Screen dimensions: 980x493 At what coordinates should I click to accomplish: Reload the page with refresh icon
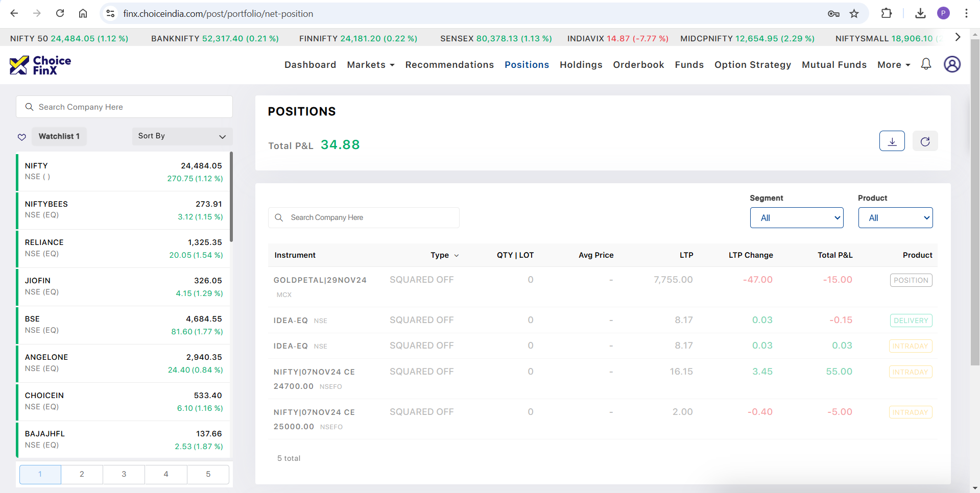60,13
